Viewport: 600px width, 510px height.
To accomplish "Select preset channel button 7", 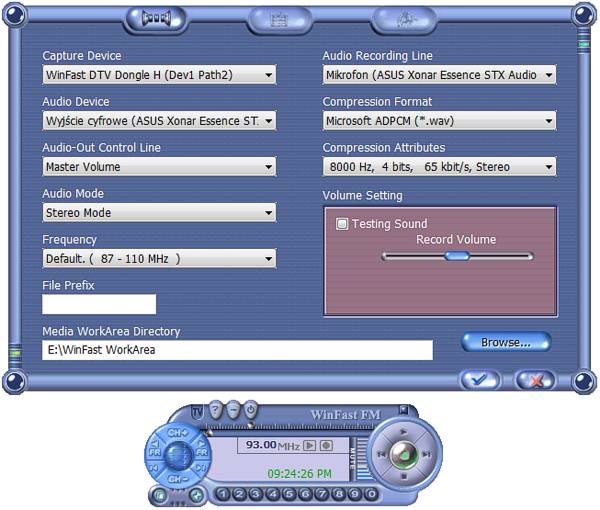I will (322, 494).
